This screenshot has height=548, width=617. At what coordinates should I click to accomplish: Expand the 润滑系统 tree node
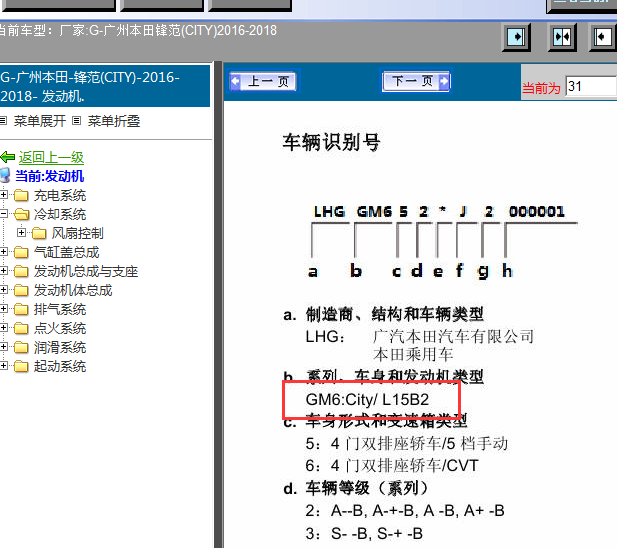[x=4, y=347]
